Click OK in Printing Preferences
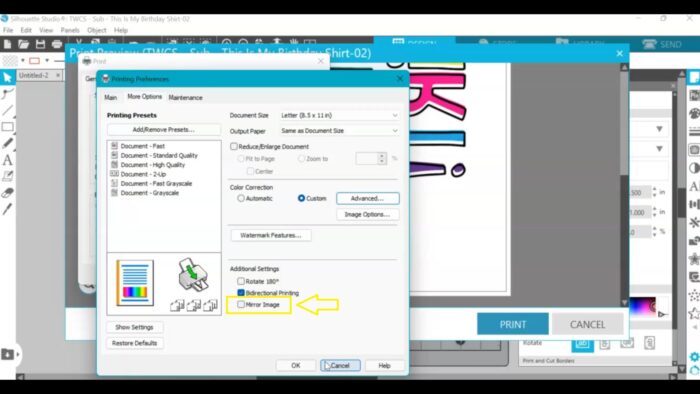This screenshot has height=394, width=700. point(296,365)
